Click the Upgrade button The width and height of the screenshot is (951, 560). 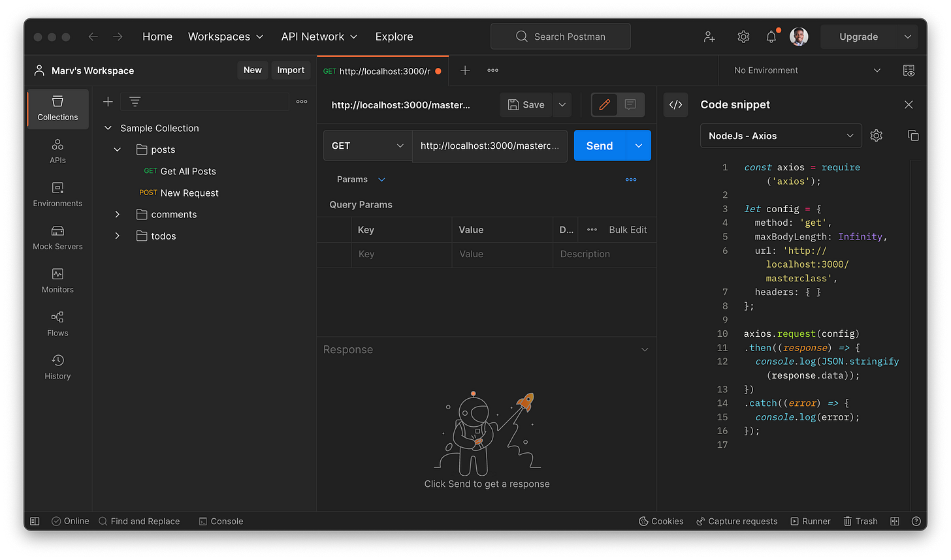(x=858, y=37)
